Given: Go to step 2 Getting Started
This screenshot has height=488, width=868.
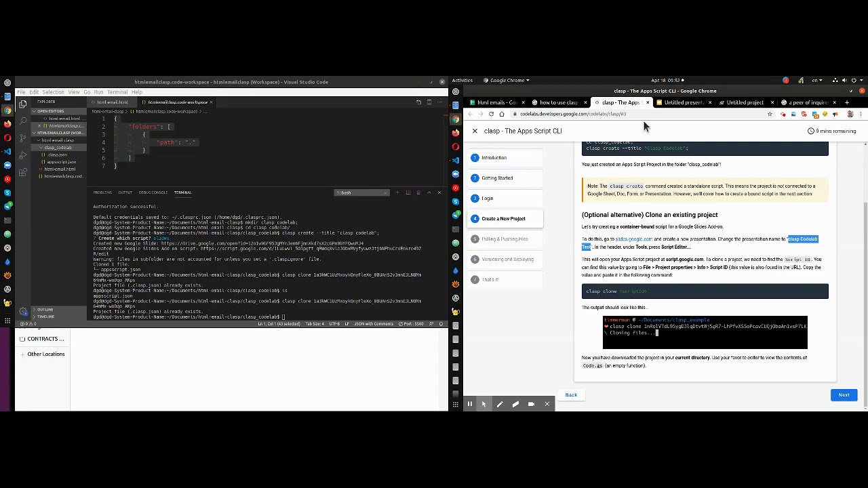Looking at the screenshot, I should pos(503,178).
